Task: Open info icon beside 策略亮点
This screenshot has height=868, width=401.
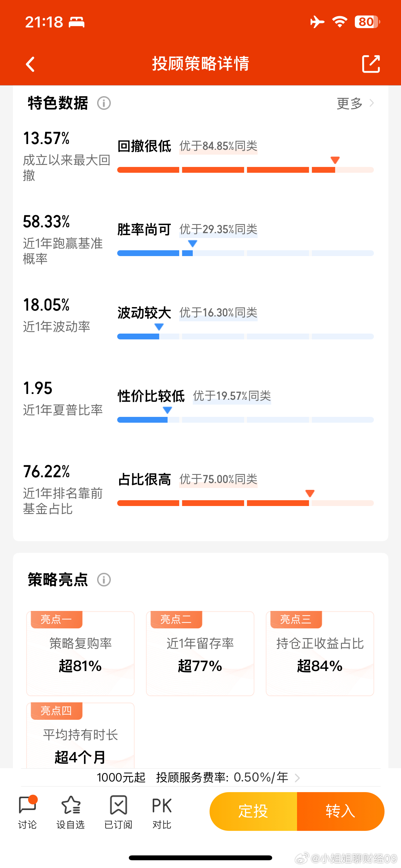Action: pos(104,580)
